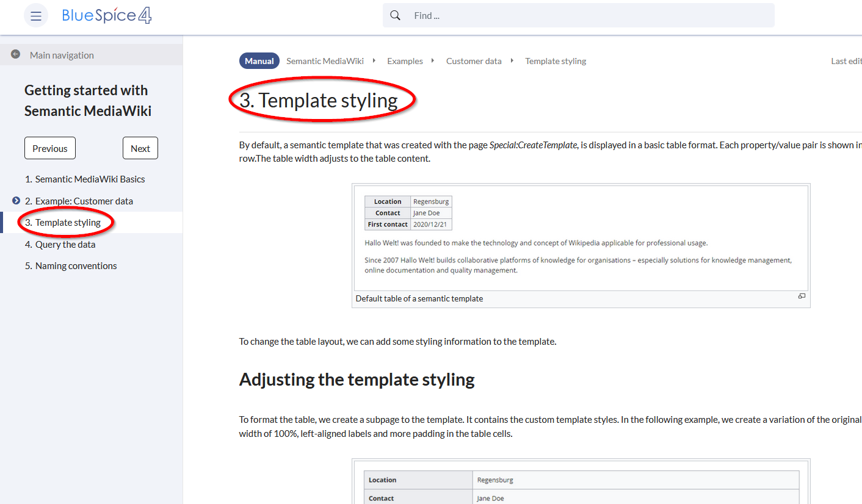The width and height of the screenshot is (862, 504).
Task: Go to the Previous chapter
Action: 50,148
